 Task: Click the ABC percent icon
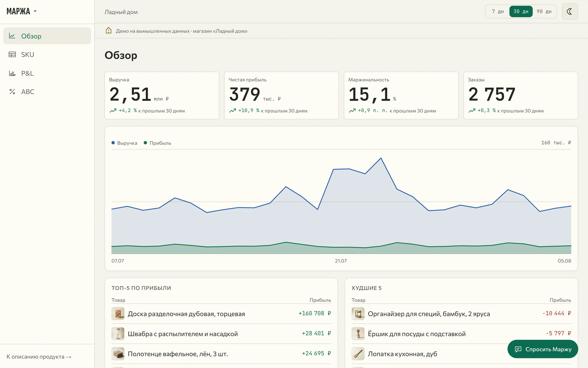click(x=12, y=92)
